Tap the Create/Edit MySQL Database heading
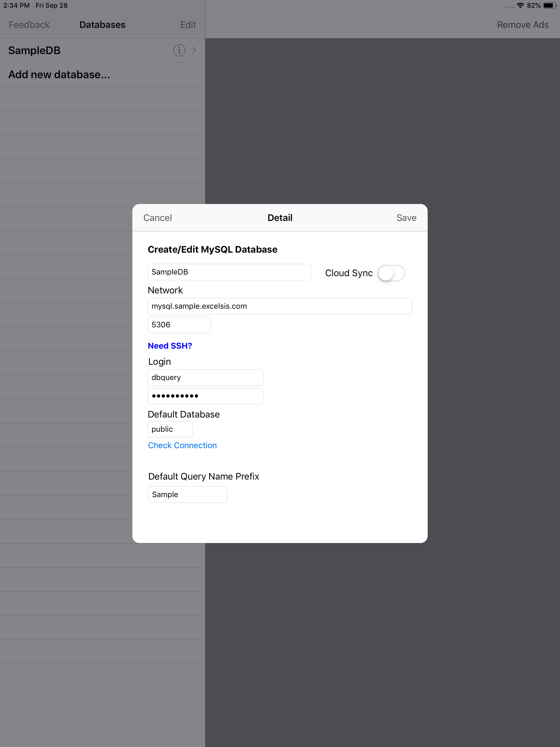Viewport: 560px width, 747px height. pyautogui.click(x=212, y=250)
